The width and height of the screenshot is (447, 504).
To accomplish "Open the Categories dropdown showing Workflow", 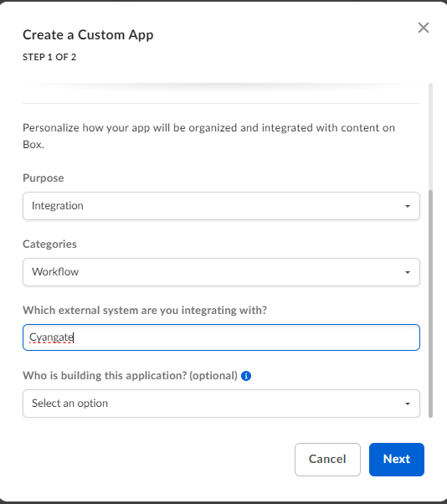I will point(221,272).
